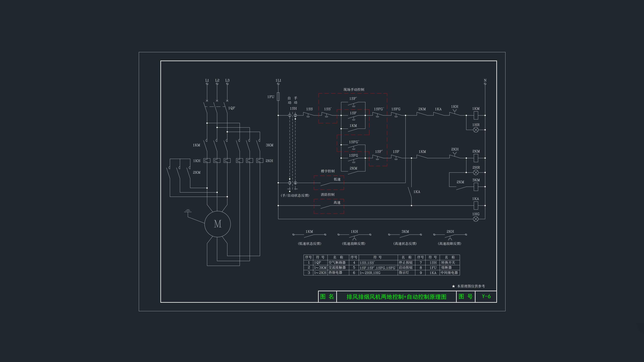Select the L1 terminal label
Image resolution: width=644 pixels, height=362 pixels.
coord(207,80)
